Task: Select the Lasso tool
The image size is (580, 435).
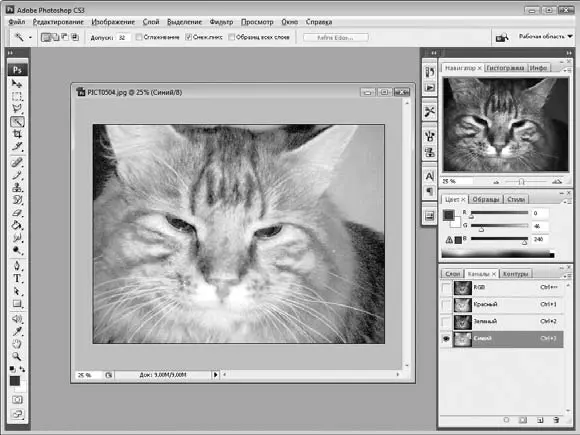Action: pyautogui.click(x=17, y=109)
